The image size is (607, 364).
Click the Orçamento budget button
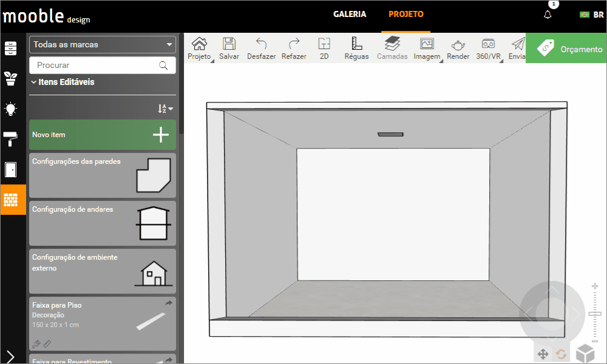[x=566, y=49]
